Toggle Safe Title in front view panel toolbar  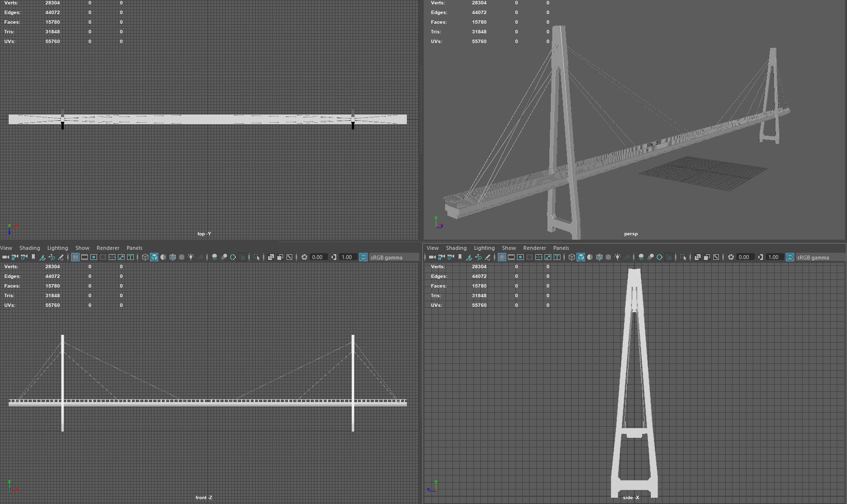pos(130,257)
